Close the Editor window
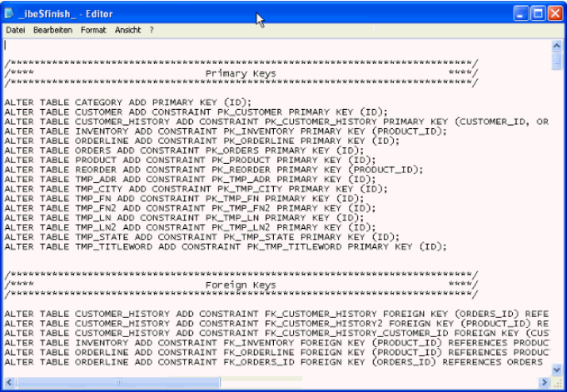This screenshot has height=392, width=567. (x=555, y=13)
